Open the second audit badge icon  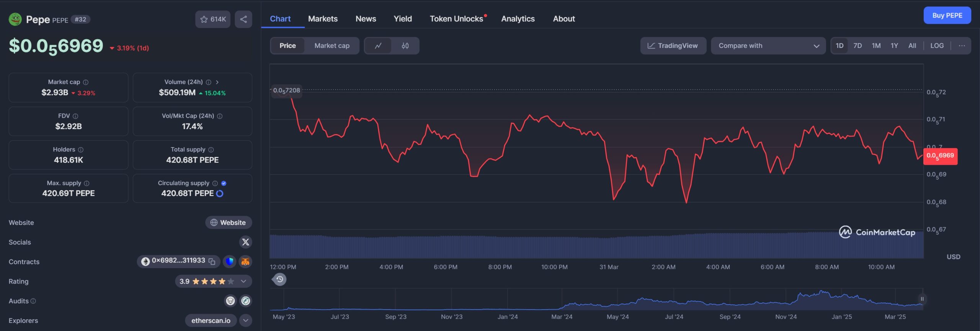(x=246, y=301)
